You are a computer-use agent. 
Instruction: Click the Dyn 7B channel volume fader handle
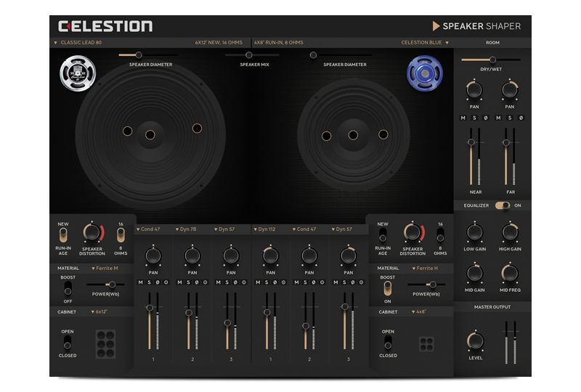pyautogui.click(x=189, y=313)
